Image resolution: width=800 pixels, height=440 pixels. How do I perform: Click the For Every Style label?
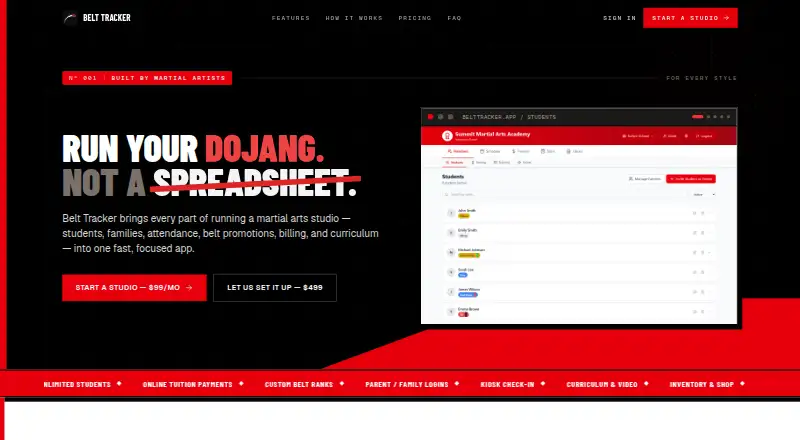(702, 78)
